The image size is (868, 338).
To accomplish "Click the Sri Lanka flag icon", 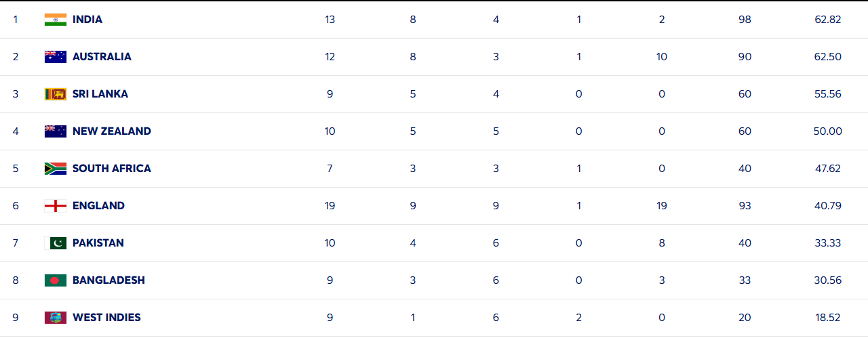I will click(56, 94).
